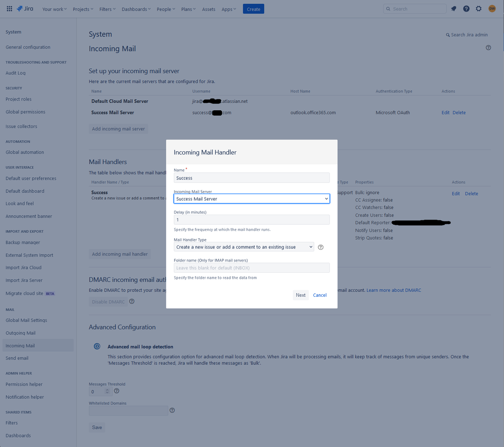Click the top bar Search field
The height and width of the screenshot is (447, 504).
click(415, 9)
